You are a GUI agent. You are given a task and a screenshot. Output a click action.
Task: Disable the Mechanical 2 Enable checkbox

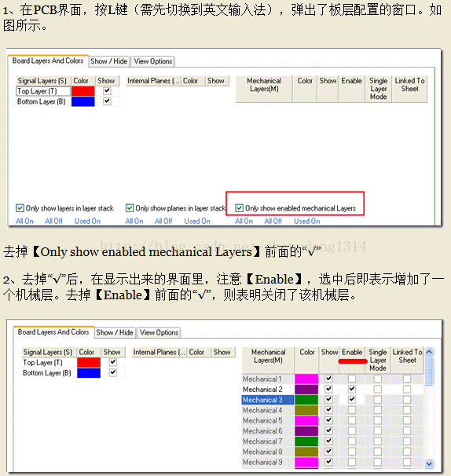(x=352, y=389)
